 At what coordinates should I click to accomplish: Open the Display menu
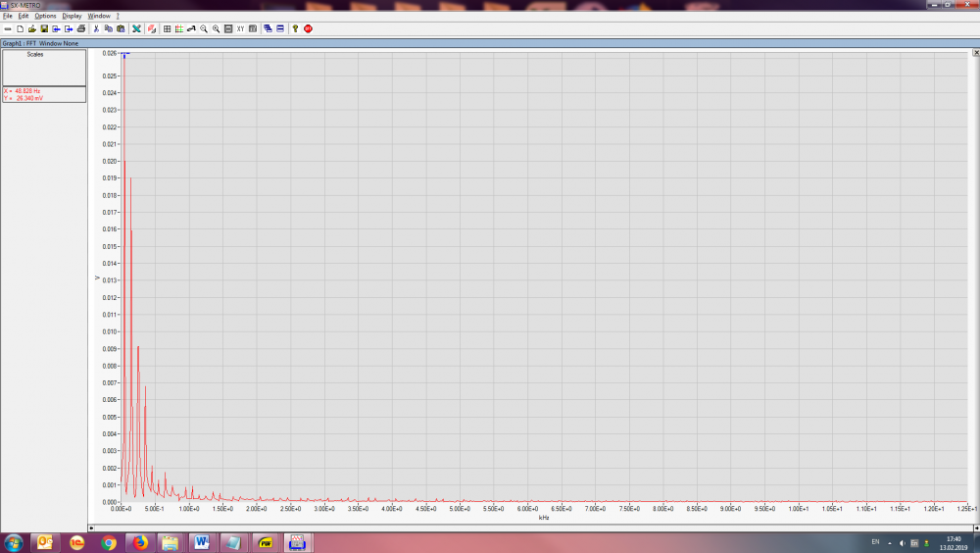pos(72,16)
